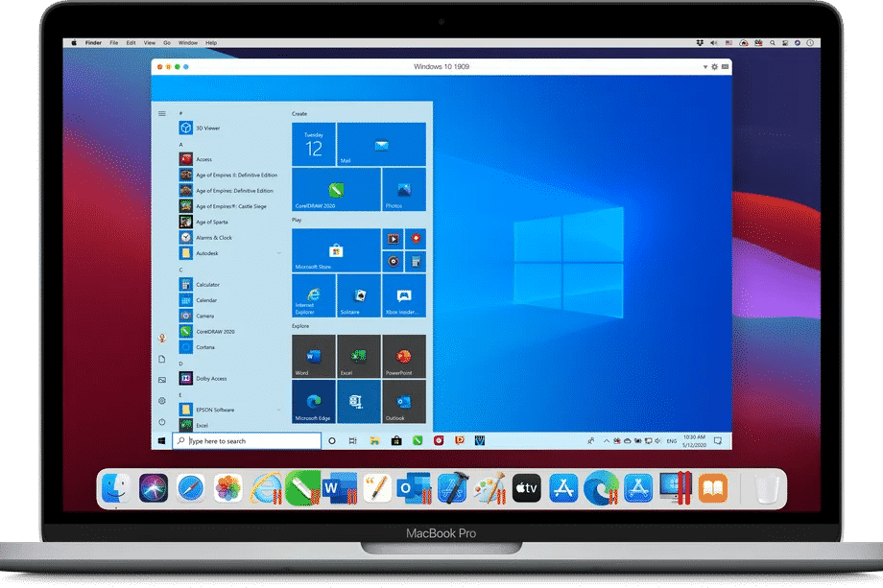Launch the Word tile in Explore group

click(314, 357)
